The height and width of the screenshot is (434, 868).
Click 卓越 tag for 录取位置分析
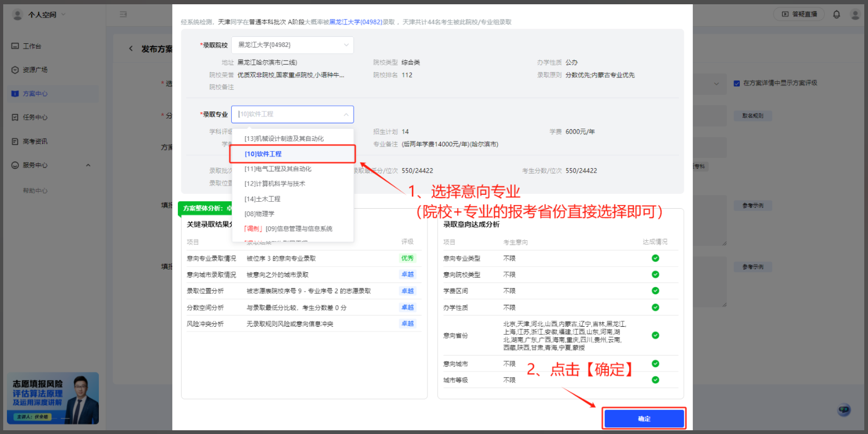[408, 291]
